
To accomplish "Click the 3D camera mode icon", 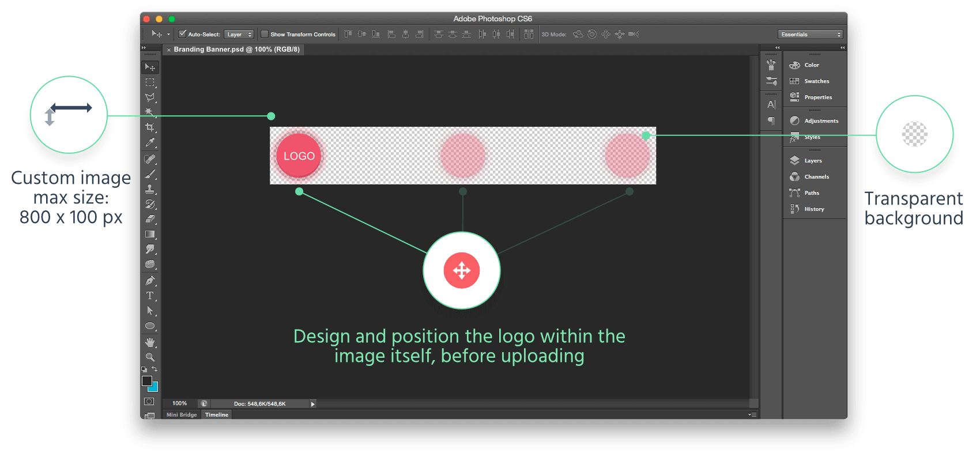I will (634, 34).
